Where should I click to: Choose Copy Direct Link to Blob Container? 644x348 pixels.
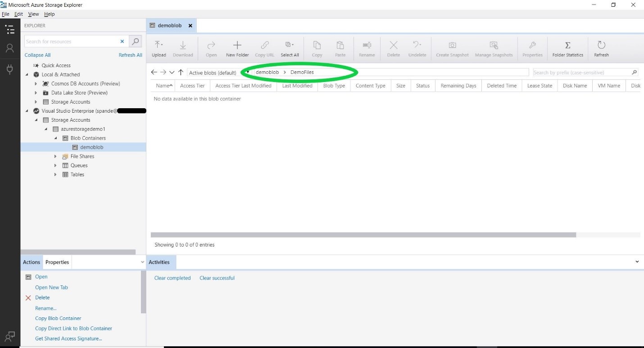73,329
